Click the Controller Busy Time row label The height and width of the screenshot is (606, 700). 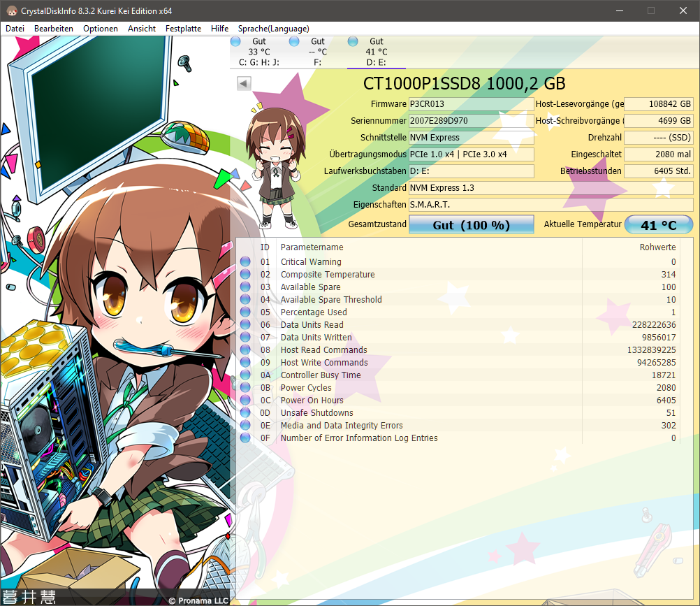321,375
